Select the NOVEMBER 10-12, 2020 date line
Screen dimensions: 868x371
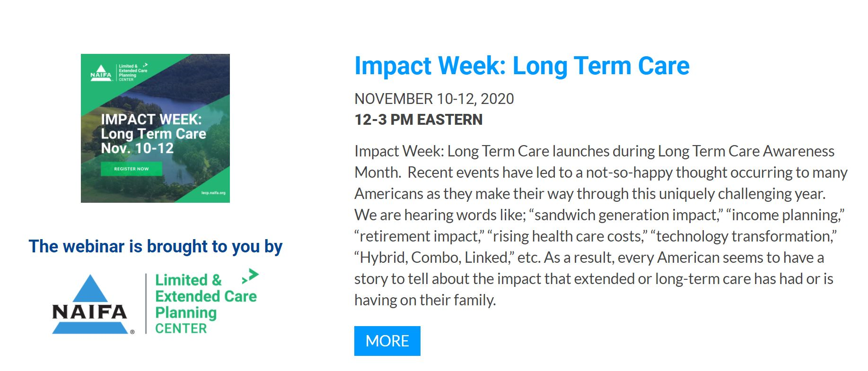click(x=434, y=99)
